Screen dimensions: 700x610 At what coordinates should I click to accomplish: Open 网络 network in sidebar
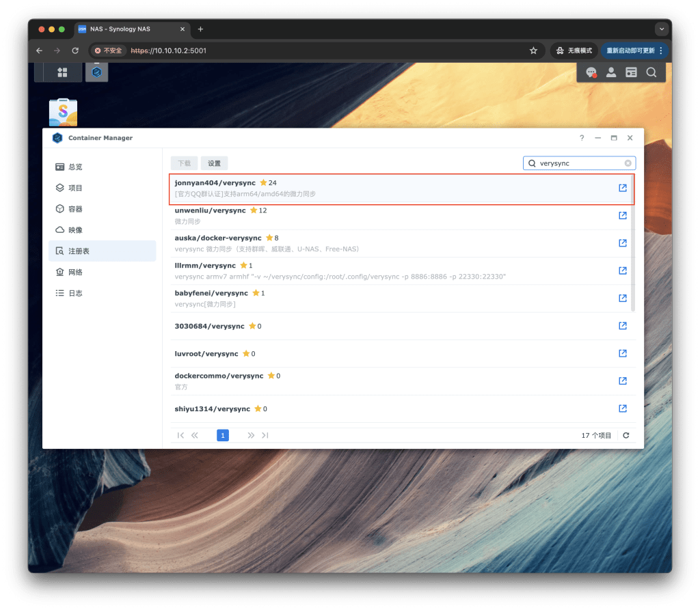point(103,272)
